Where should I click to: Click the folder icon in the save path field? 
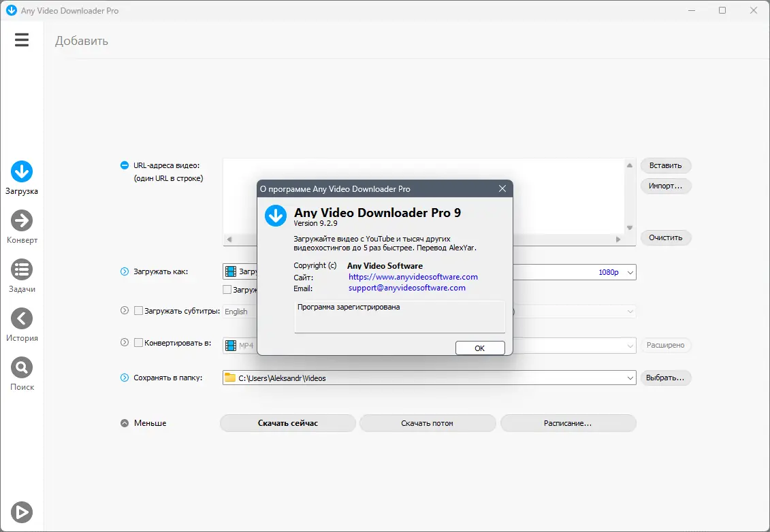(230, 378)
